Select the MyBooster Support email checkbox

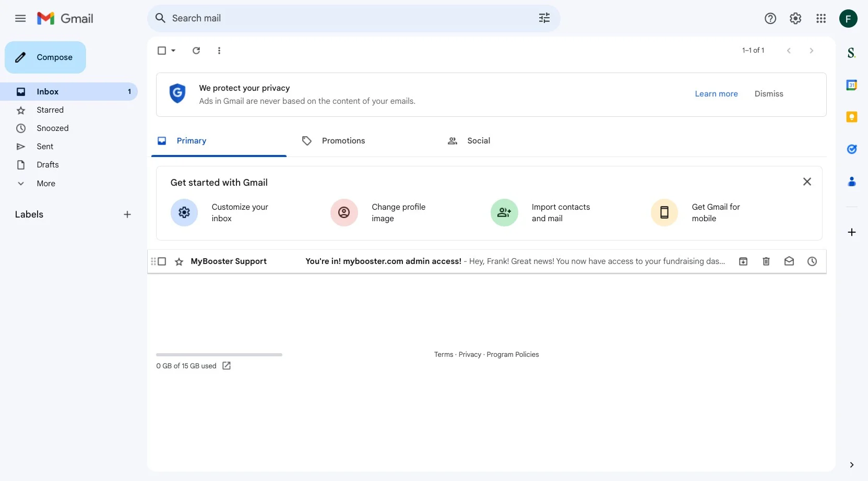pos(162,261)
